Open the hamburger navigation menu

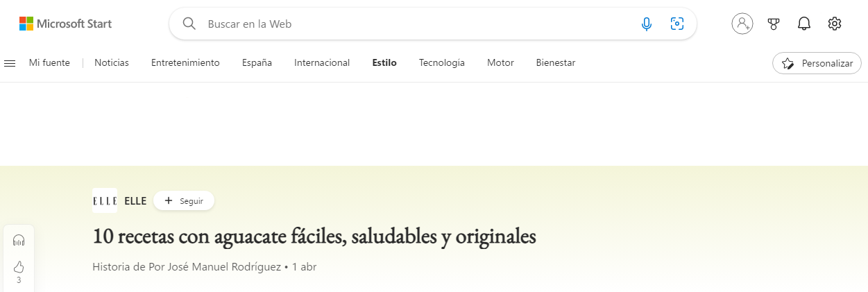10,63
